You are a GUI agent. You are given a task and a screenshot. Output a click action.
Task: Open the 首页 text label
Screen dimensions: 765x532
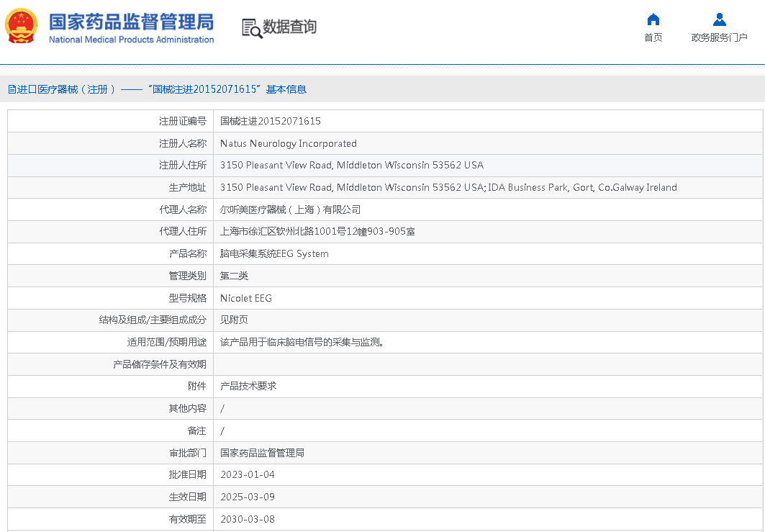pos(653,37)
